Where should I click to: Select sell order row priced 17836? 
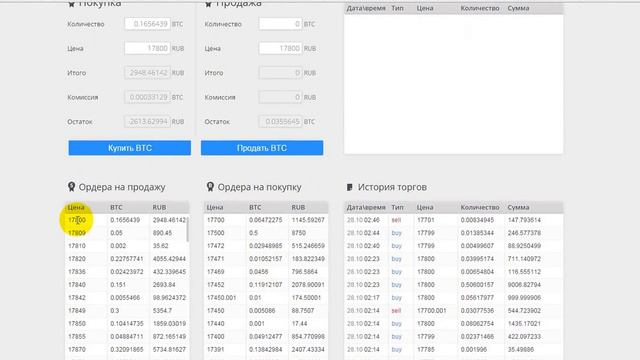(127, 272)
